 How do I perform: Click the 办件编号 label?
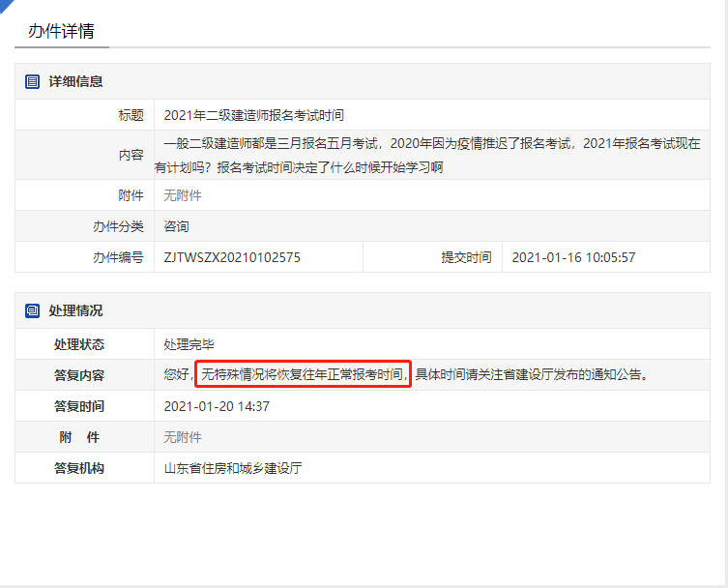[x=118, y=257]
